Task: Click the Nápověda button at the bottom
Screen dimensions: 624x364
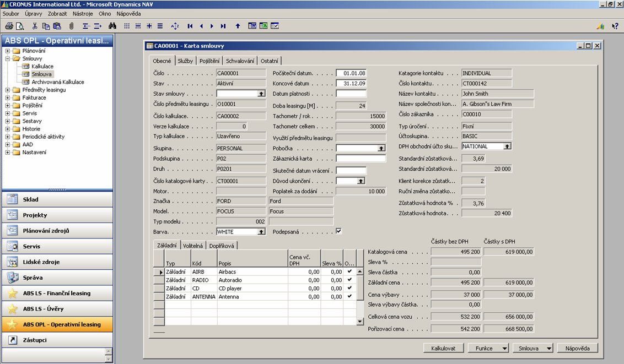Action: (x=578, y=348)
